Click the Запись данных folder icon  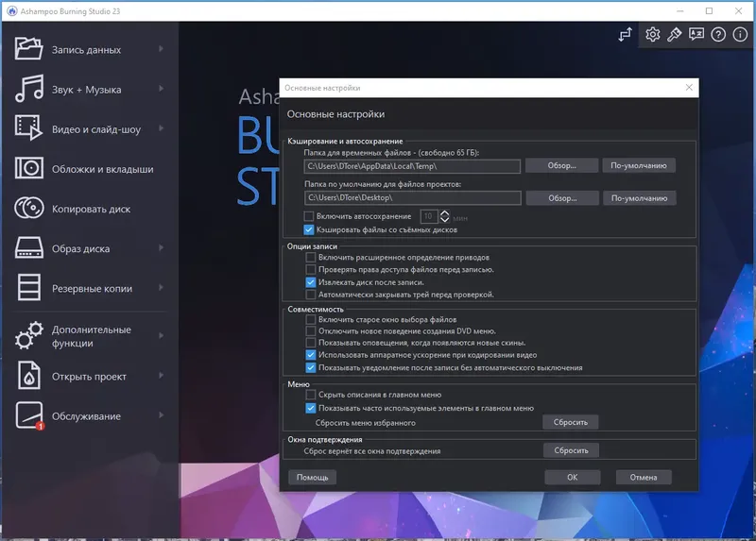pos(28,49)
